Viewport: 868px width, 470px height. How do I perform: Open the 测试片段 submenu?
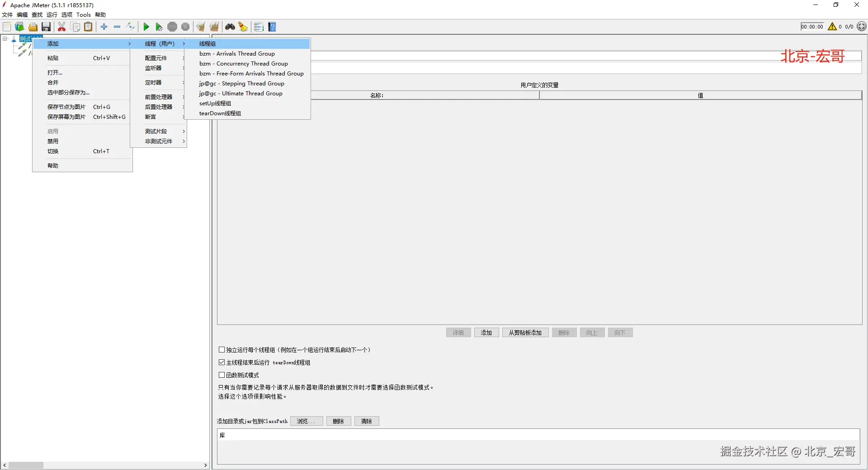click(x=159, y=132)
